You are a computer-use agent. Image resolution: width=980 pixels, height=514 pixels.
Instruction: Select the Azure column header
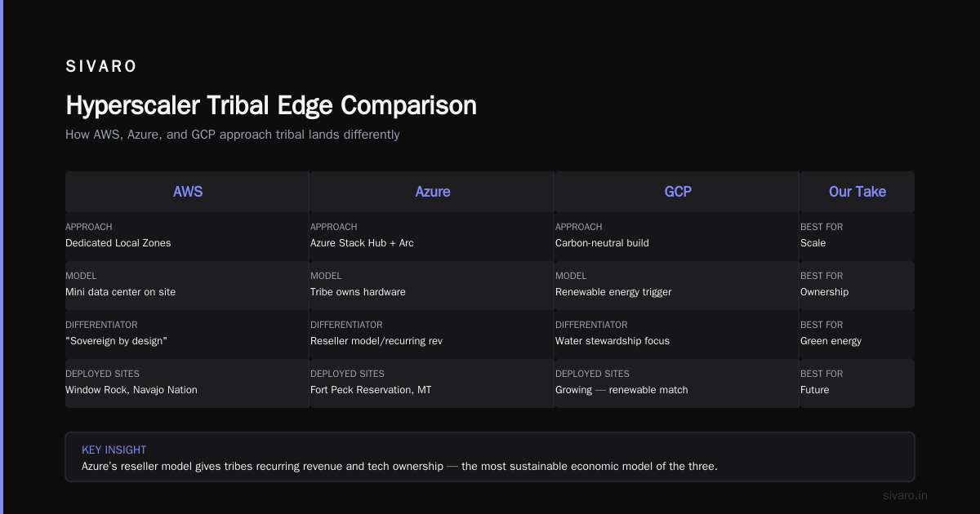click(433, 192)
